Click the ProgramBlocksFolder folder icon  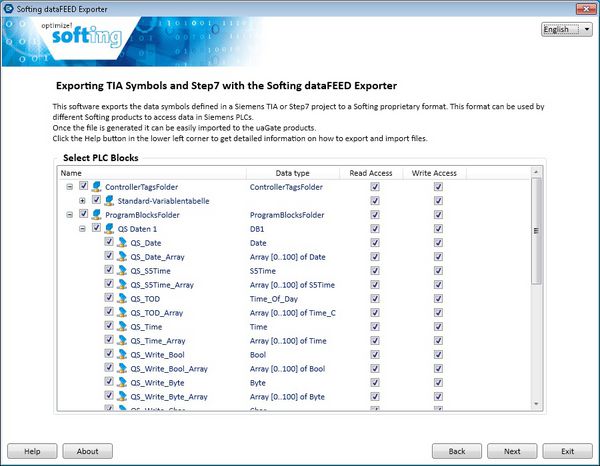(97, 215)
